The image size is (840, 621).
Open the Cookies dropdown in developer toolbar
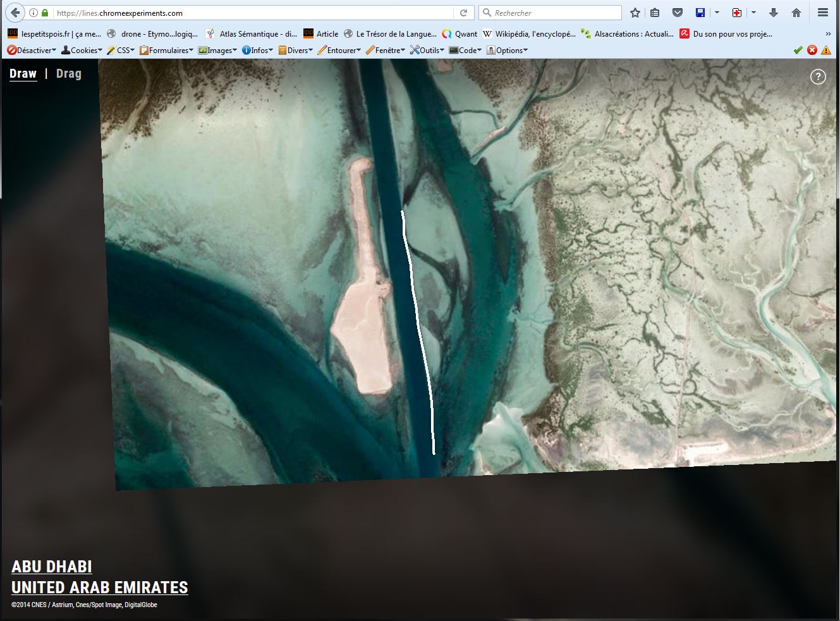click(x=82, y=51)
